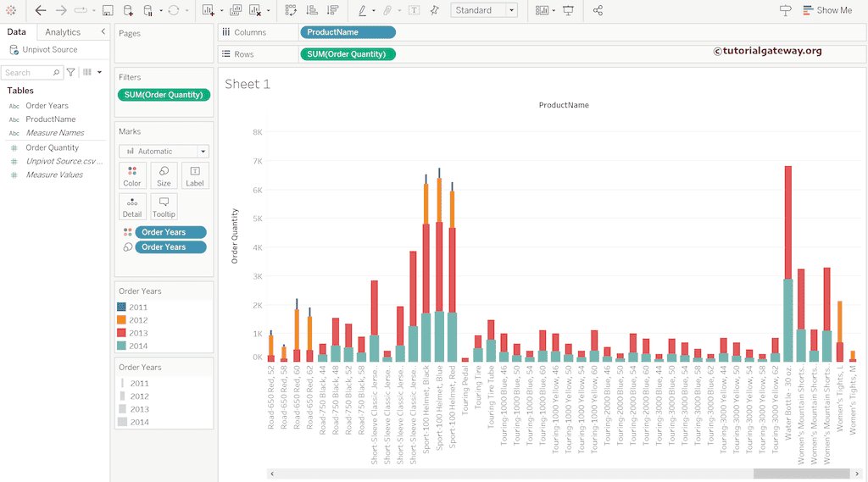Click the Tooltip button in Marks card

pos(164,207)
